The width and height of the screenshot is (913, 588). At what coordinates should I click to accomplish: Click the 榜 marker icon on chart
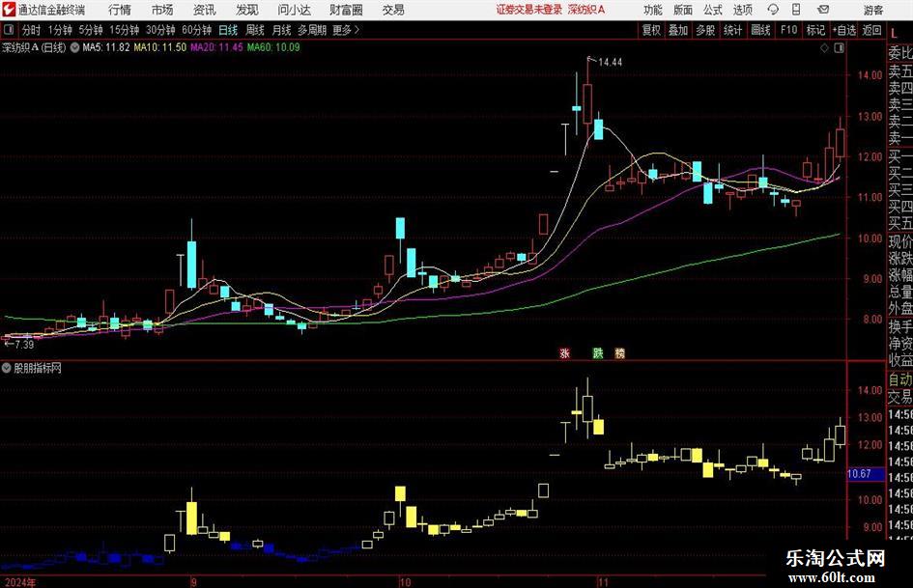point(619,352)
